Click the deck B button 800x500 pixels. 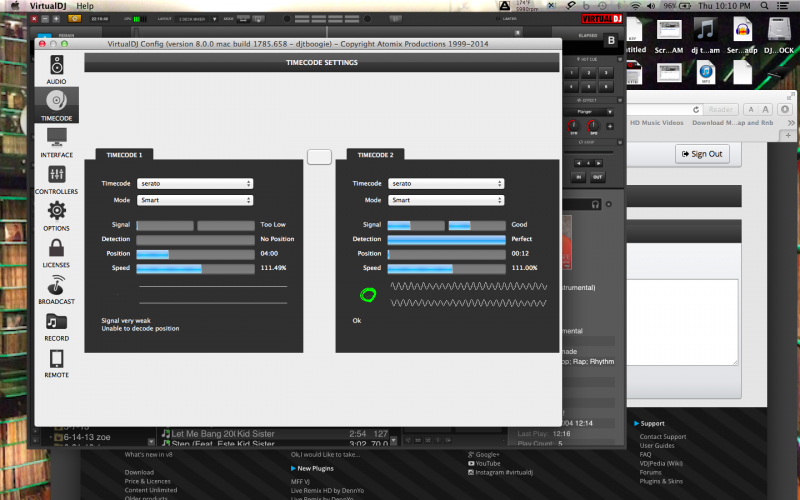611,40
